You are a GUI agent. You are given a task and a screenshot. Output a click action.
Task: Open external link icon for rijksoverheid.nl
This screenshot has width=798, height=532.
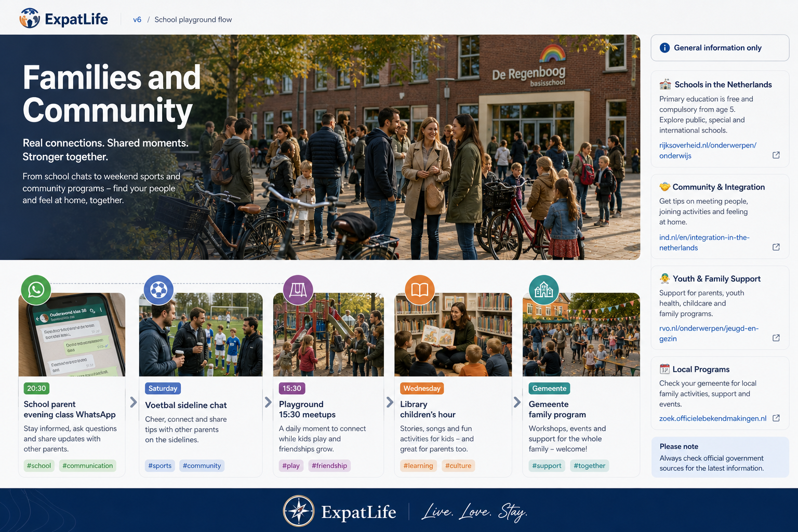point(776,155)
